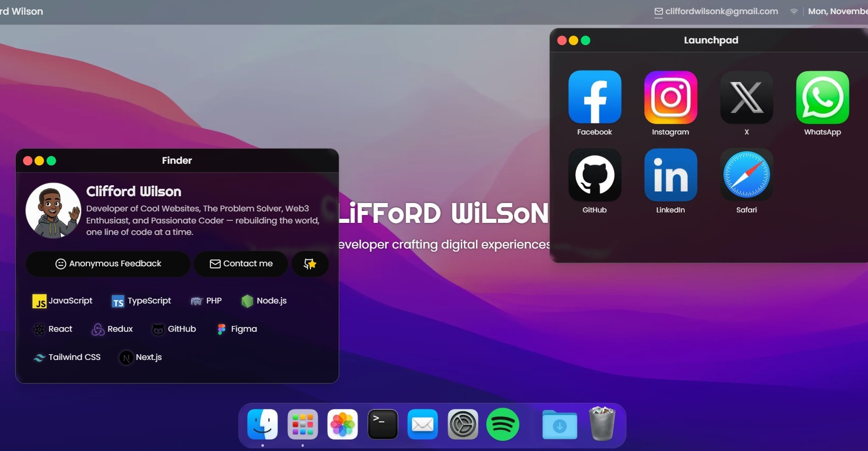Viewport: 868px width, 451px height.
Task: Click the PHP skill badge
Action: click(206, 301)
